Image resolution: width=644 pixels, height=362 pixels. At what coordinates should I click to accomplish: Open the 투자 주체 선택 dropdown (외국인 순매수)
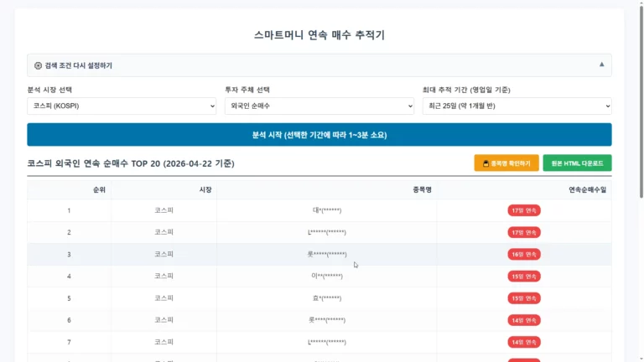coord(319,106)
